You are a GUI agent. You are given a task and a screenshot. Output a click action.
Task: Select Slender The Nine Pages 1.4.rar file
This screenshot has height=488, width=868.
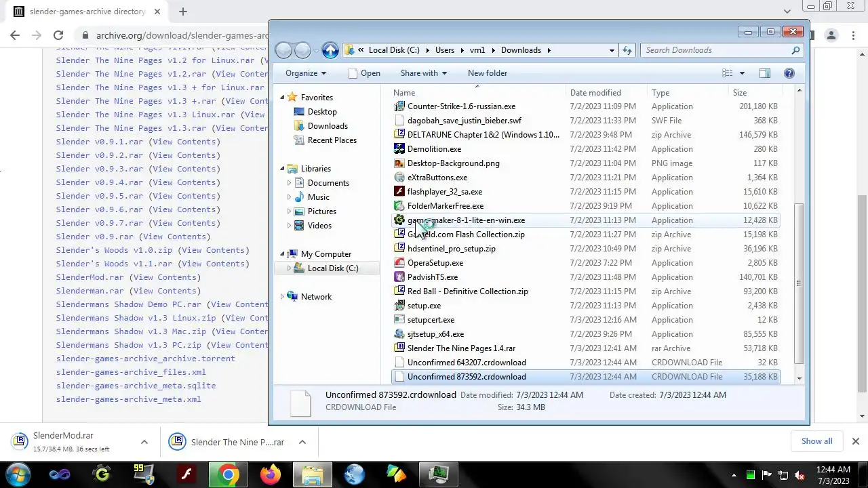(x=586, y=348)
